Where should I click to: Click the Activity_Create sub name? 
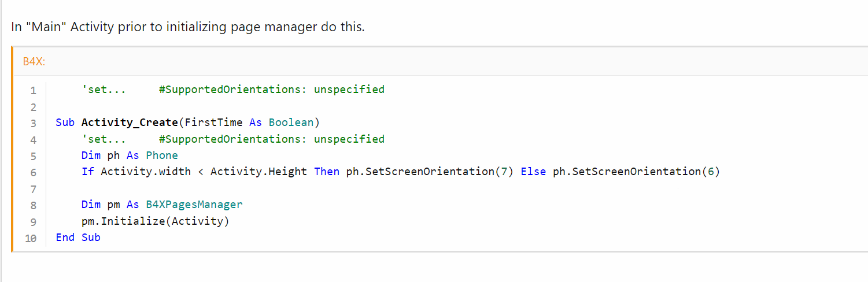[x=130, y=123]
